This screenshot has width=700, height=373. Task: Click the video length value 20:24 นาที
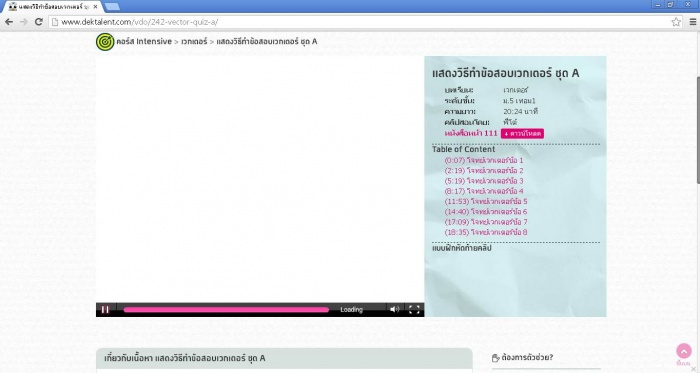(x=521, y=111)
